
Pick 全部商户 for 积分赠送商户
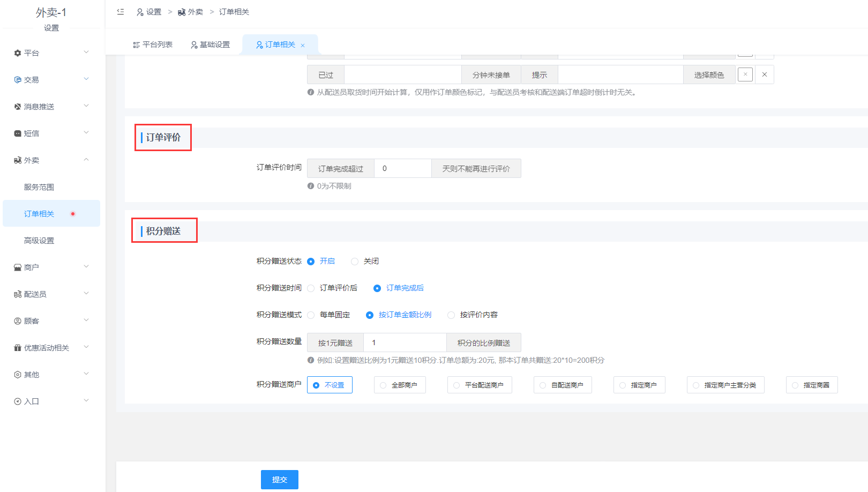tap(400, 385)
